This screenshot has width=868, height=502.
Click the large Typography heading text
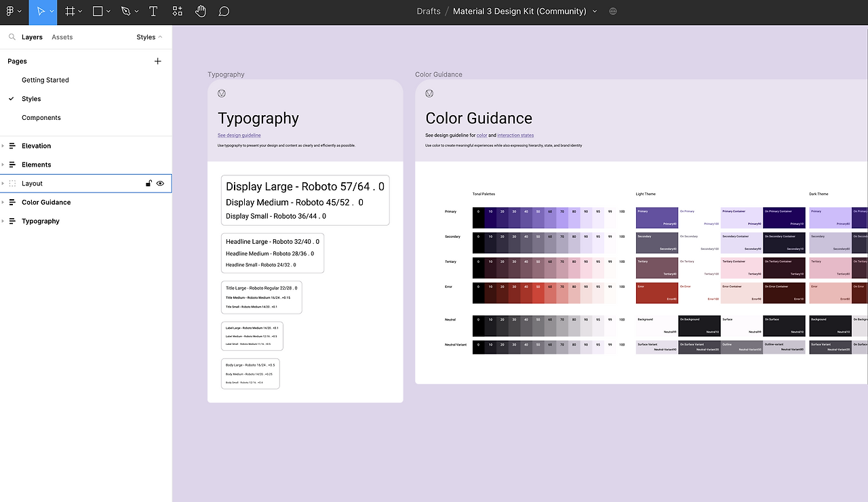(258, 119)
